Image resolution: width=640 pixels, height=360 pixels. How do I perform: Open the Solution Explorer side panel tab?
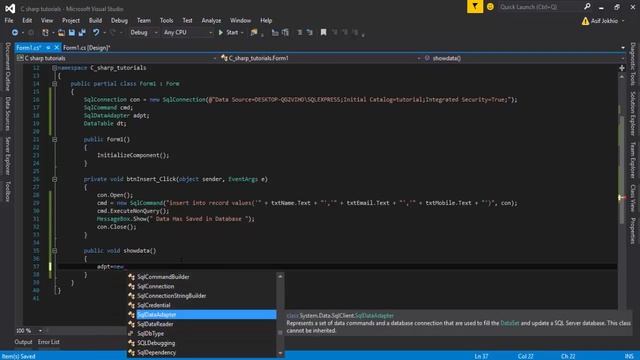(633, 113)
